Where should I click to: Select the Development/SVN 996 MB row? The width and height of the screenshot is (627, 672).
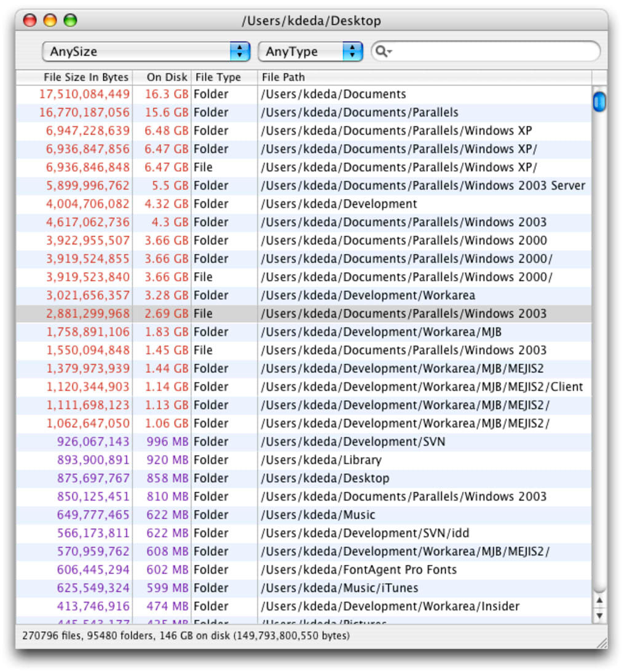(x=304, y=442)
